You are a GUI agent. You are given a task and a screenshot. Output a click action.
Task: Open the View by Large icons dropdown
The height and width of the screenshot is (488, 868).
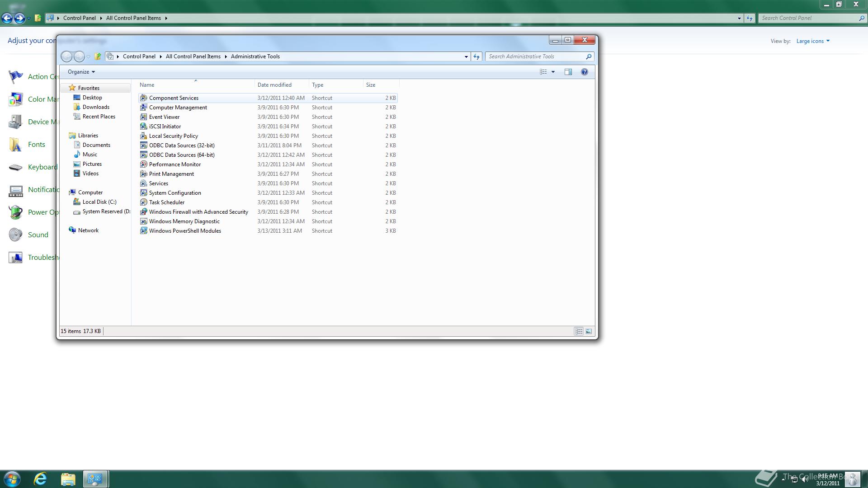click(x=812, y=41)
